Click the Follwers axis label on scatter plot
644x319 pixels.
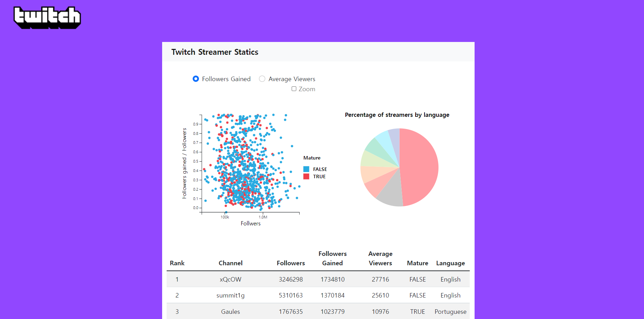(x=250, y=223)
